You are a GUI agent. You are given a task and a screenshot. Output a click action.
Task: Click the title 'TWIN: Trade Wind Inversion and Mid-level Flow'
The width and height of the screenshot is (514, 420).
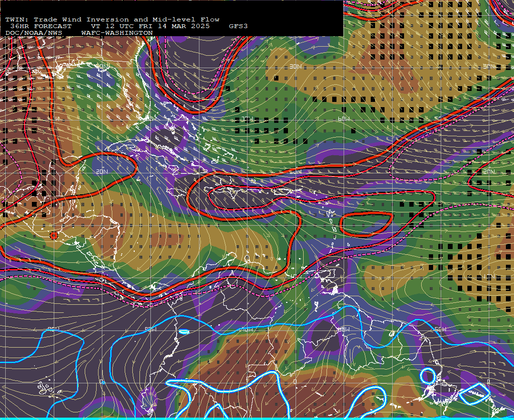click(x=112, y=20)
